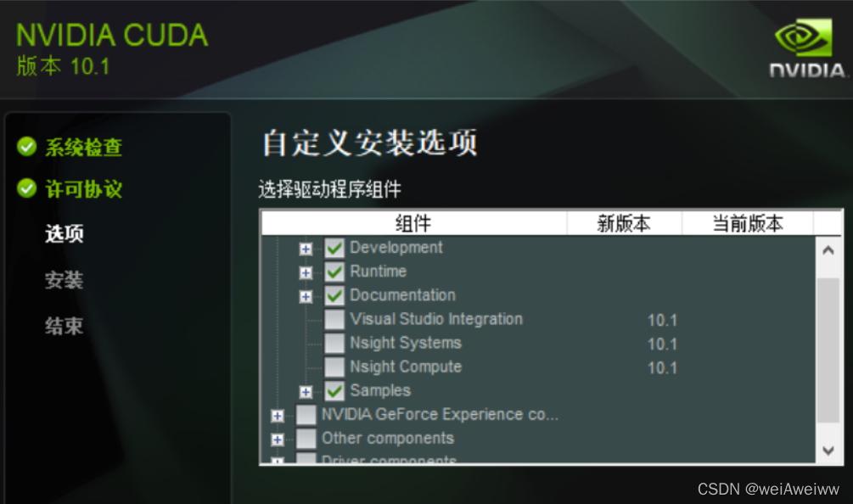Viewport: 853px width, 504px height.
Task: Uncheck the Development component checkbox
Action: tap(334, 249)
